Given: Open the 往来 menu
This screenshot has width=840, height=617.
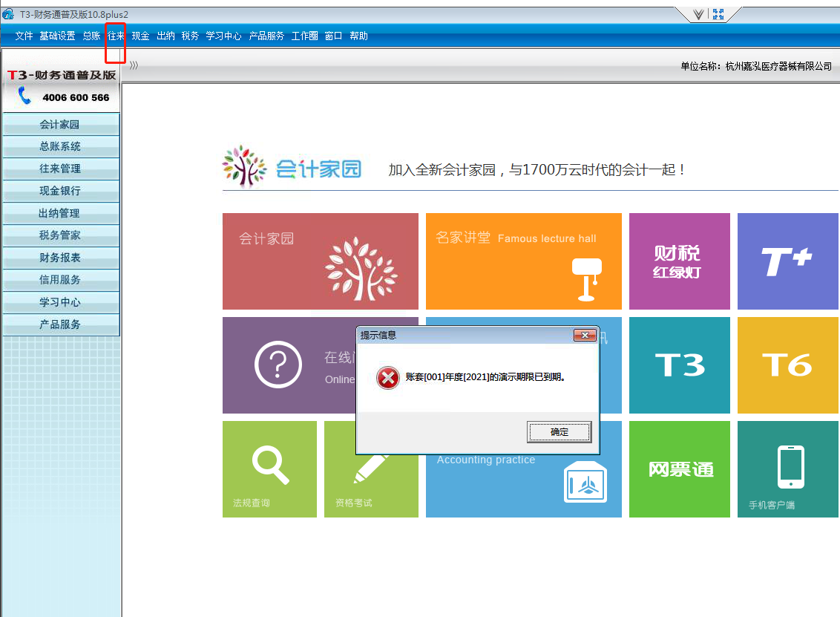Looking at the screenshot, I should pyautogui.click(x=116, y=36).
